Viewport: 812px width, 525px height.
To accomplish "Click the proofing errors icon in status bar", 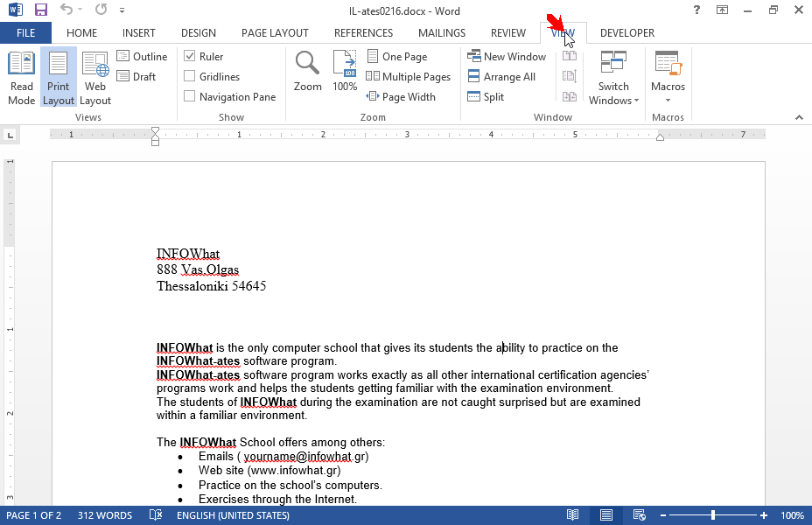I will click(x=156, y=515).
